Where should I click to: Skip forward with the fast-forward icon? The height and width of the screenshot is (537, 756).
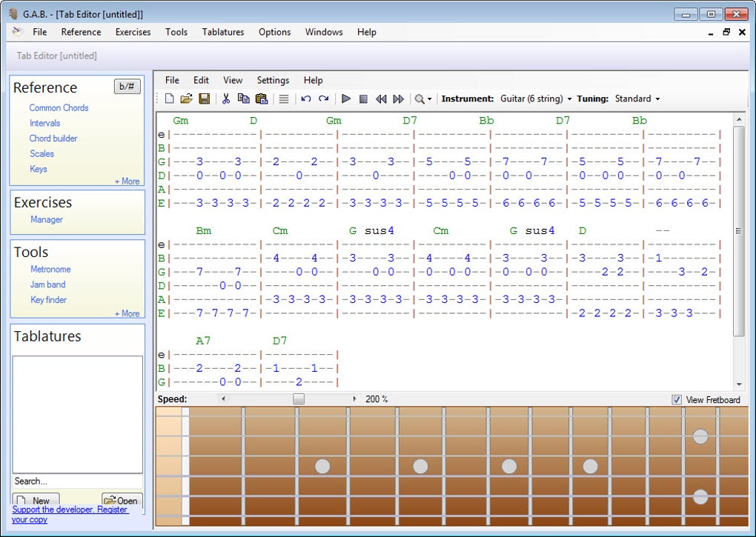pos(398,99)
